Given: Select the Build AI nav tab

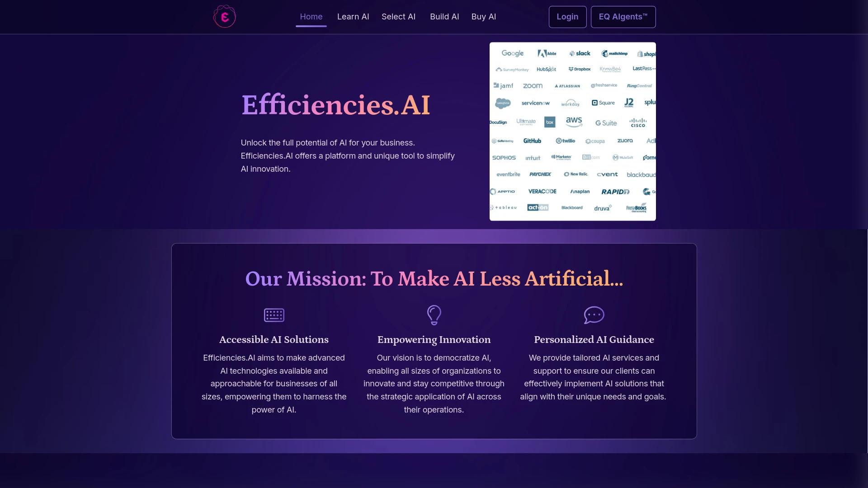Looking at the screenshot, I should click(x=445, y=16).
